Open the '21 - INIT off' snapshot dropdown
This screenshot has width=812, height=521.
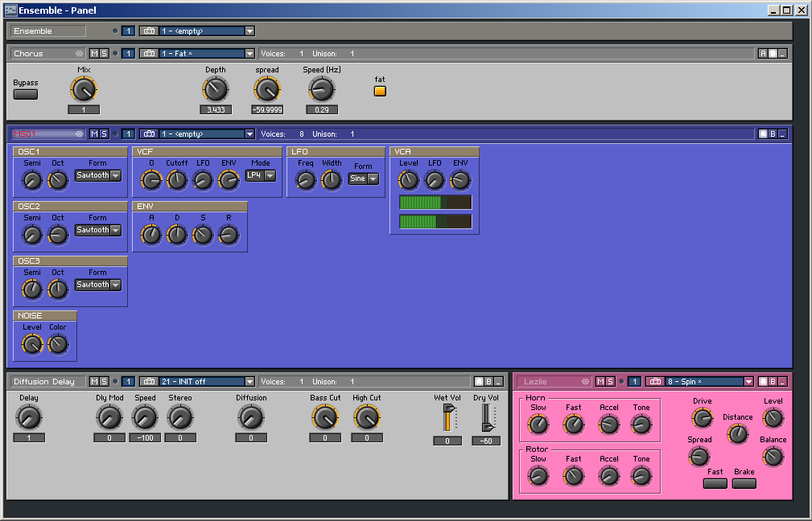click(x=249, y=381)
